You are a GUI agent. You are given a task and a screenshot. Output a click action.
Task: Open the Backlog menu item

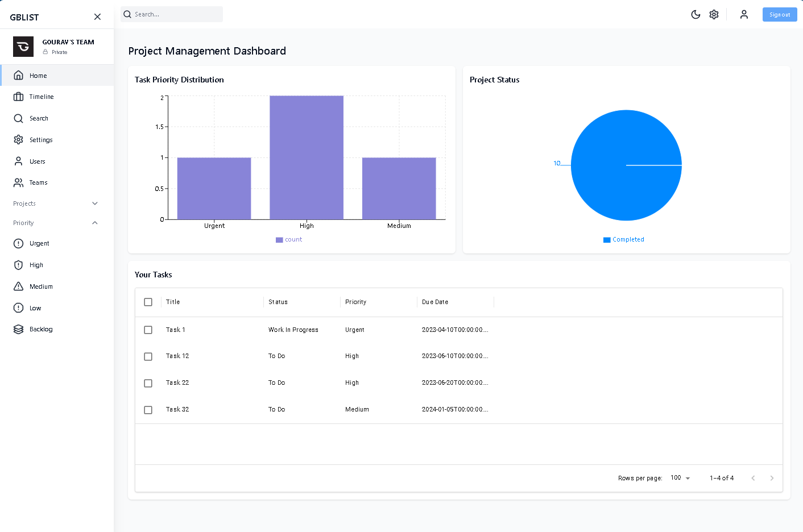[x=57, y=329]
